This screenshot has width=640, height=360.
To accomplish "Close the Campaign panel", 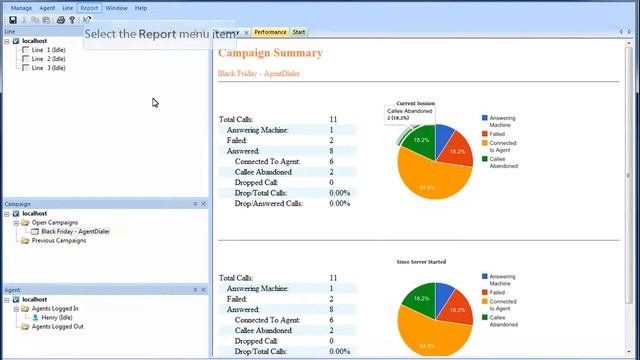I will click(x=203, y=204).
